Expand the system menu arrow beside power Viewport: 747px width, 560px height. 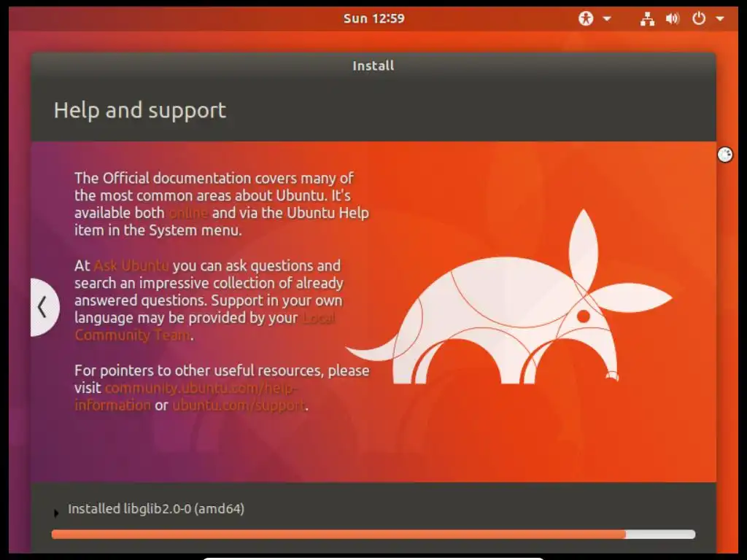coord(720,19)
